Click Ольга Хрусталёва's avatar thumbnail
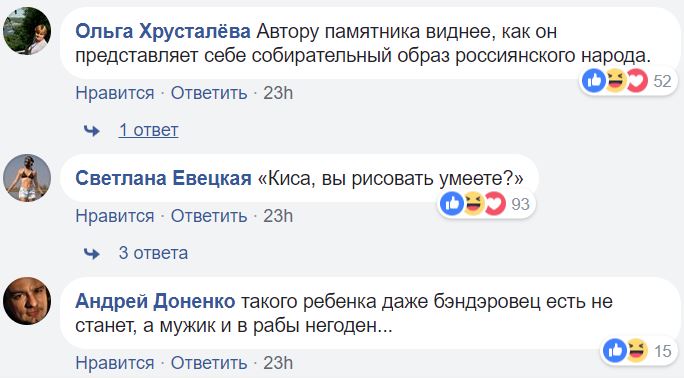The height and width of the screenshot is (378, 684). pyautogui.click(x=27, y=31)
